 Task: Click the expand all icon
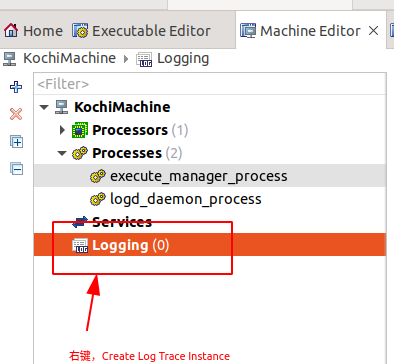click(x=16, y=141)
